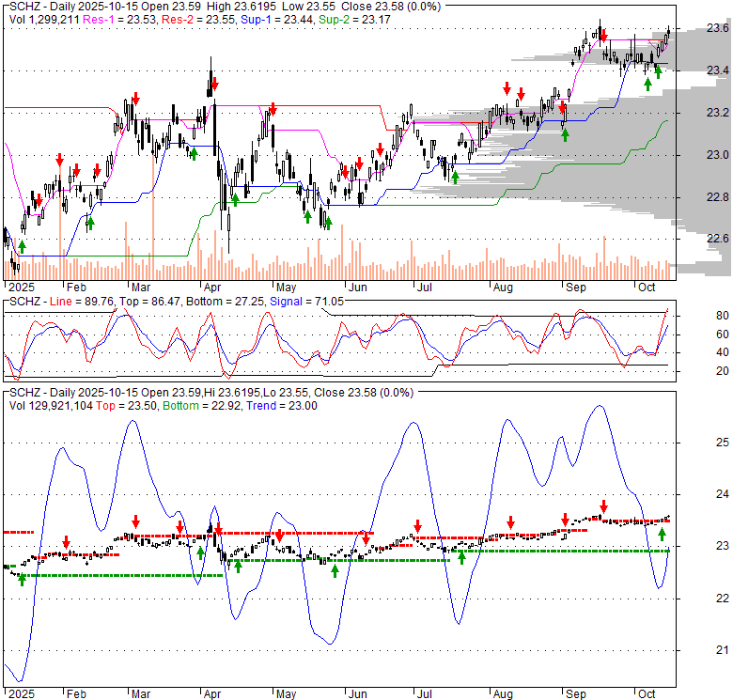Image resolution: width=733 pixels, height=700 pixels.
Task: Click the 23.2 price axis label
Action: click(x=717, y=113)
